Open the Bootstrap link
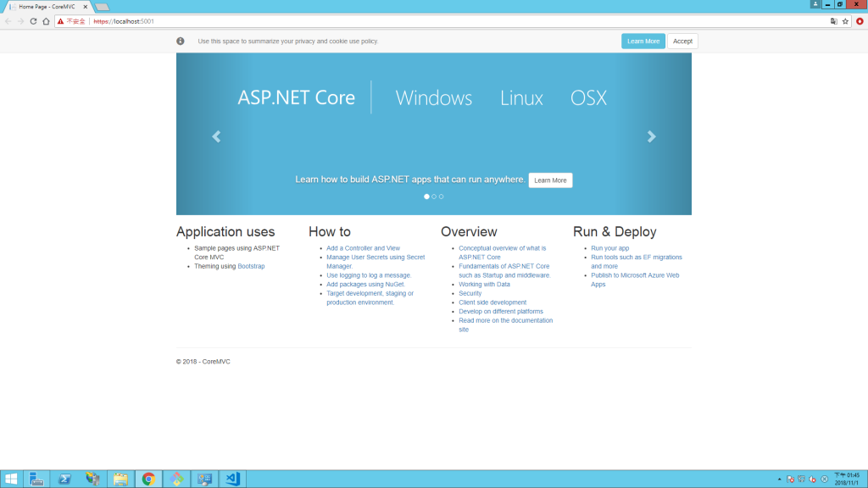 click(x=251, y=266)
